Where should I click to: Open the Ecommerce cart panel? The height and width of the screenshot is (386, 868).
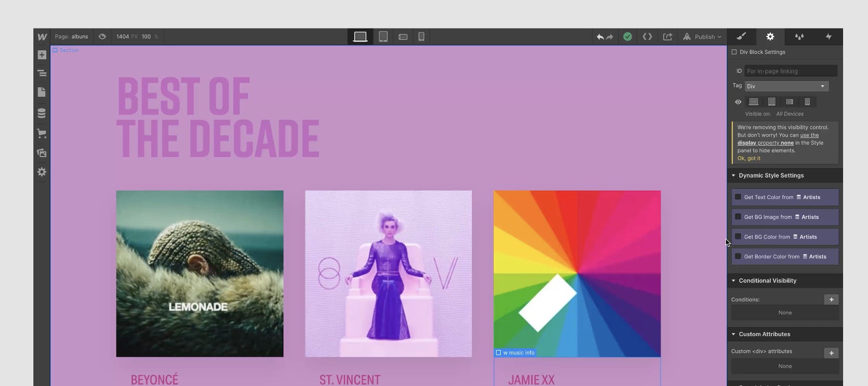click(42, 133)
